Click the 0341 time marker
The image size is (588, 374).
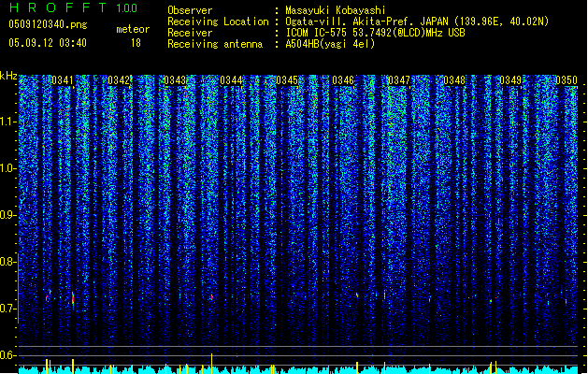[x=63, y=80]
